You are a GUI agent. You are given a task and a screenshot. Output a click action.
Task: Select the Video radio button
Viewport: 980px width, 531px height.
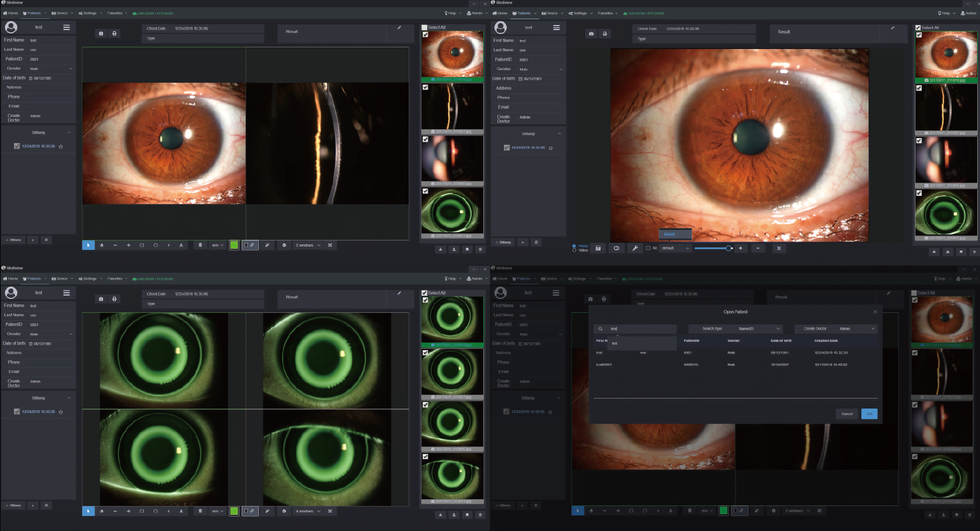tap(575, 250)
